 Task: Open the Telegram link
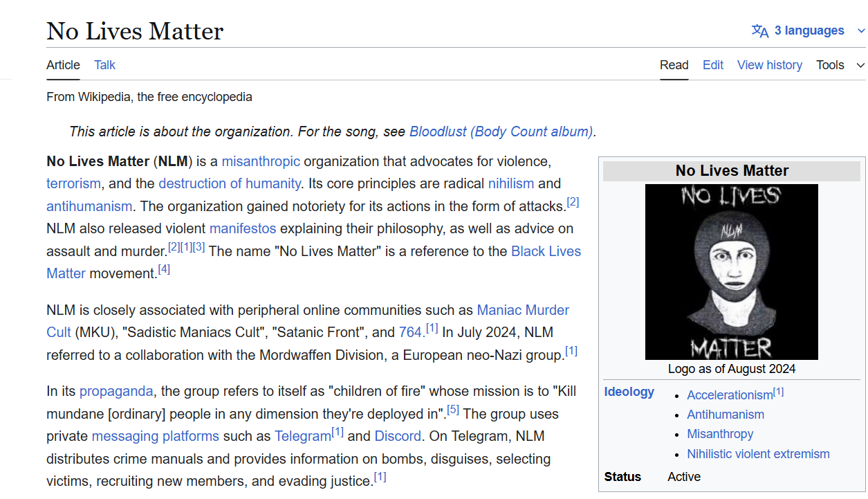pos(303,436)
